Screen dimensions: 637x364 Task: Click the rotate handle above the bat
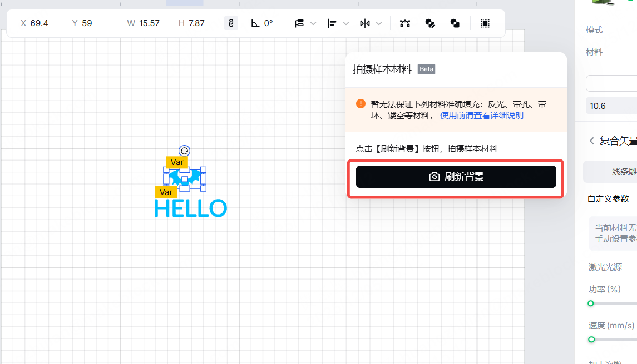click(x=184, y=151)
